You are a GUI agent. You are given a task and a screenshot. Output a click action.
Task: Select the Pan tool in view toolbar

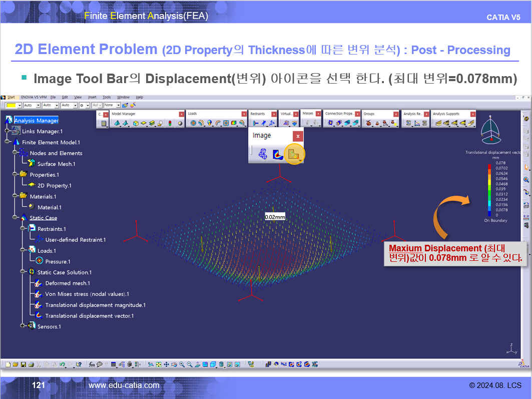point(166,364)
